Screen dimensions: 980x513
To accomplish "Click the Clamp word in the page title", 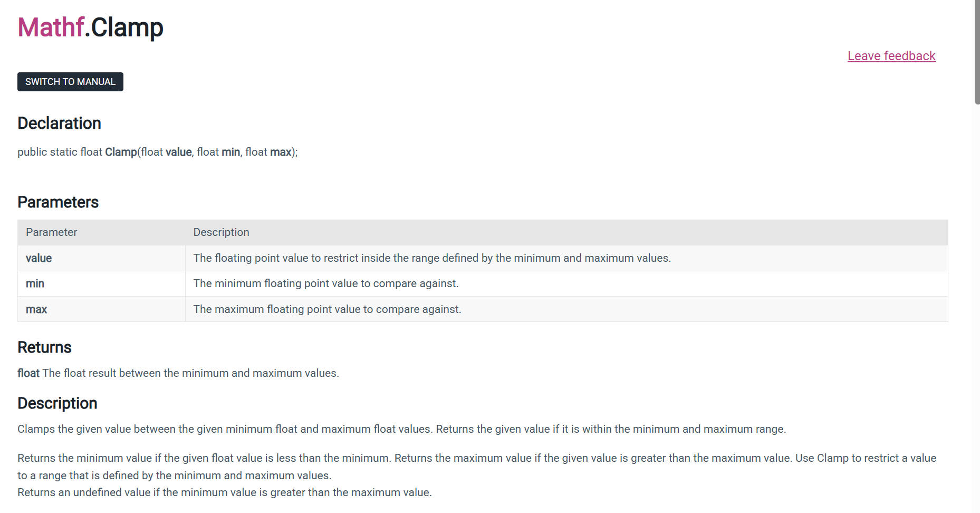I will pyautogui.click(x=127, y=27).
